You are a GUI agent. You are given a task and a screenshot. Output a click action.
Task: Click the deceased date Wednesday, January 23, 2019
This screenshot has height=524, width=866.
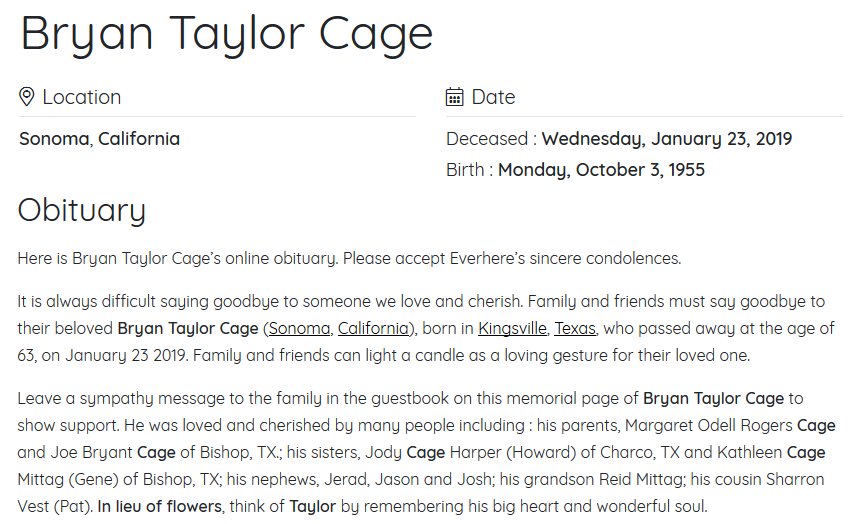(666, 139)
